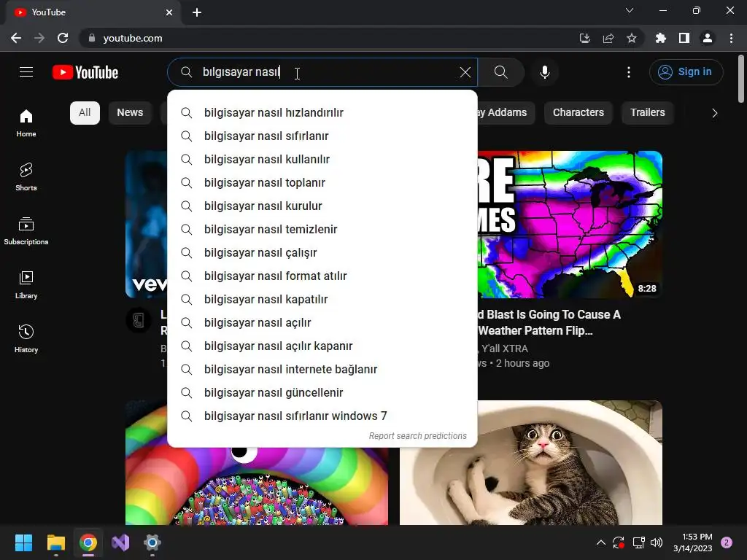Open History in the sidebar
Image resolution: width=747 pixels, height=560 pixels.
click(26, 338)
